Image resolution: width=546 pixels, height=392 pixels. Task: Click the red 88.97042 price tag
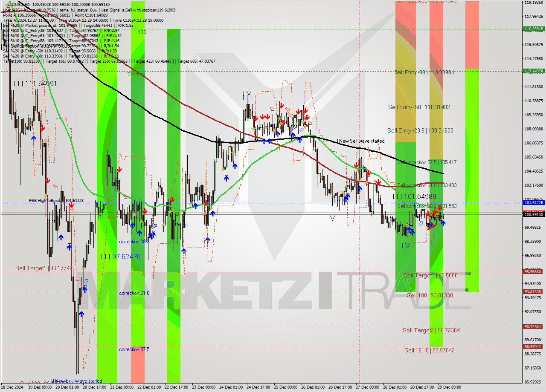(x=533, y=347)
